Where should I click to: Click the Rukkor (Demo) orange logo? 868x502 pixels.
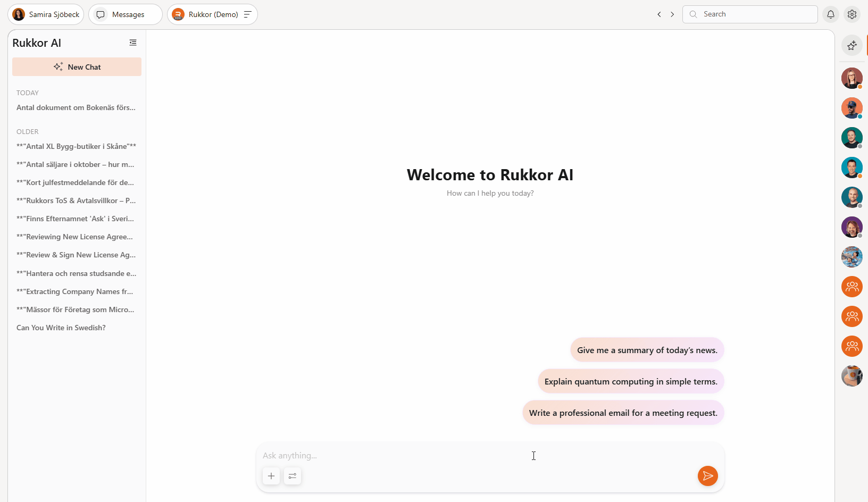(178, 14)
